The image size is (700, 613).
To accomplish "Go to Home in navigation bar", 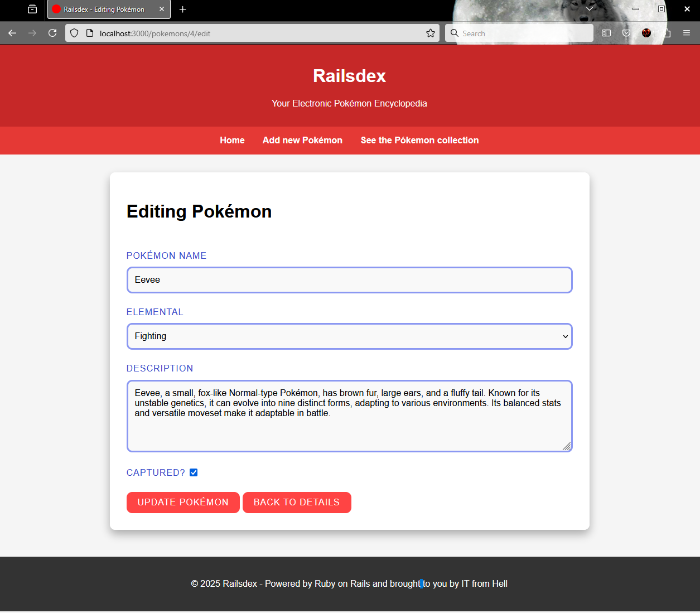I will tap(232, 141).
